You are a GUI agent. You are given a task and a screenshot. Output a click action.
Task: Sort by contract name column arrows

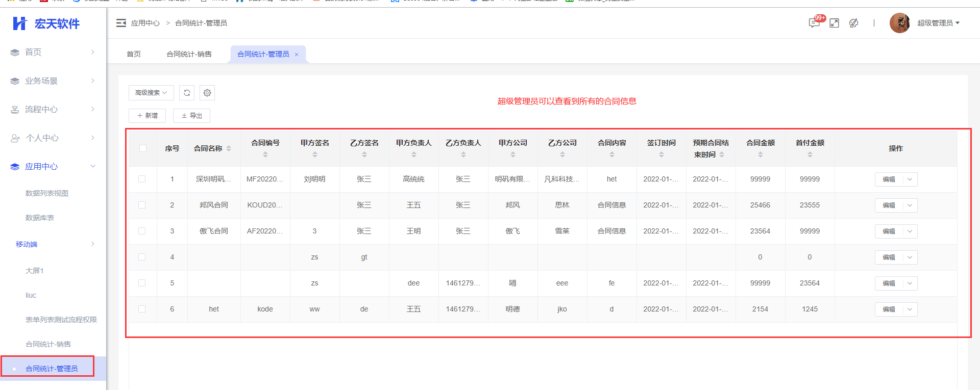(x=229, y=148)
